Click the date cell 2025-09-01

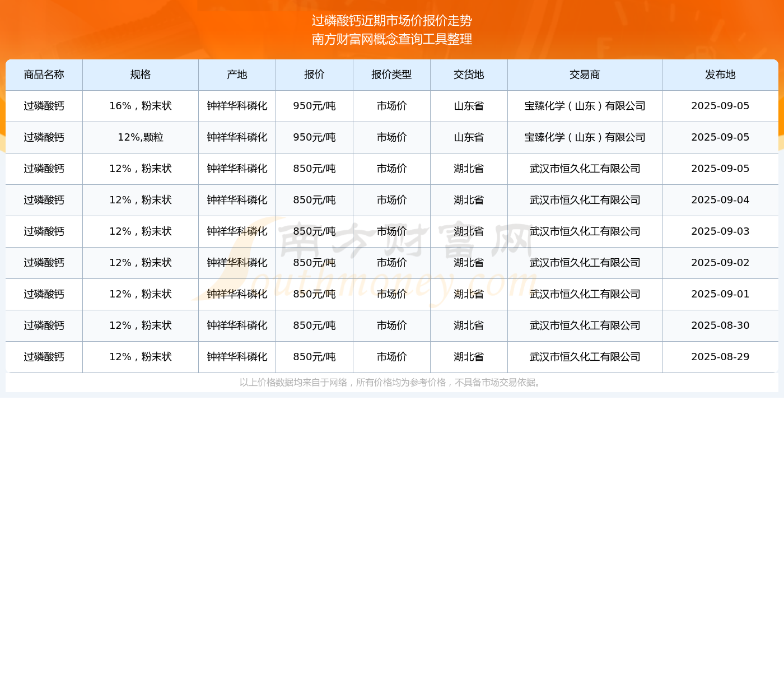(720, 294)
